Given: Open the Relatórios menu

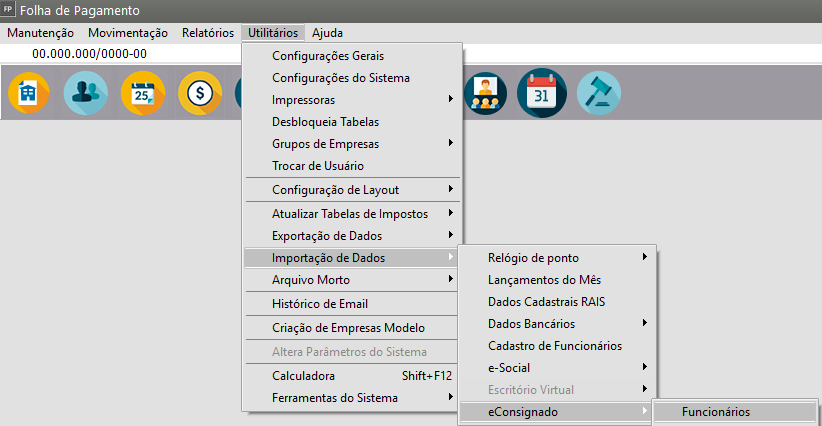Looking at the screenshot, I should 207,33.
